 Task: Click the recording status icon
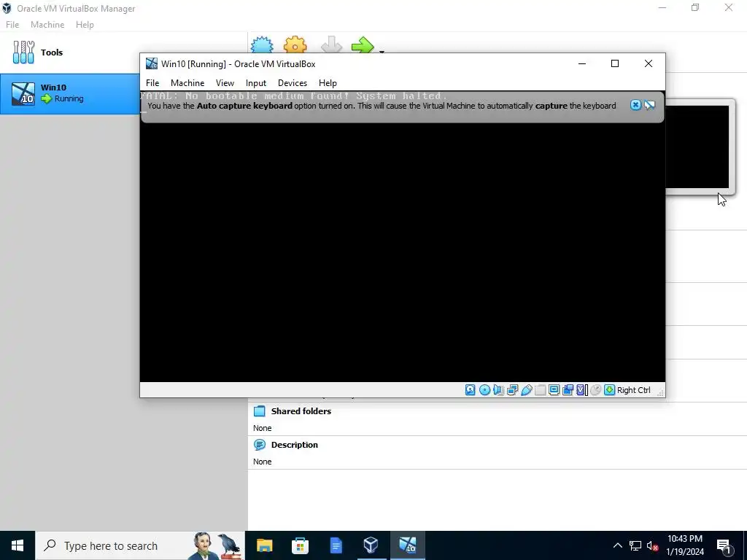click(x=568, y=390)
